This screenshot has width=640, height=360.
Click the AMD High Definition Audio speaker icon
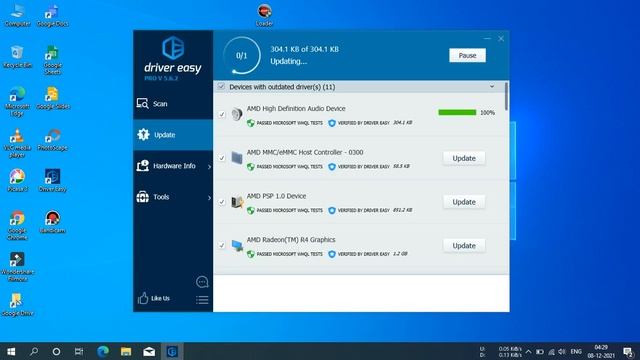tap(237, 114)
